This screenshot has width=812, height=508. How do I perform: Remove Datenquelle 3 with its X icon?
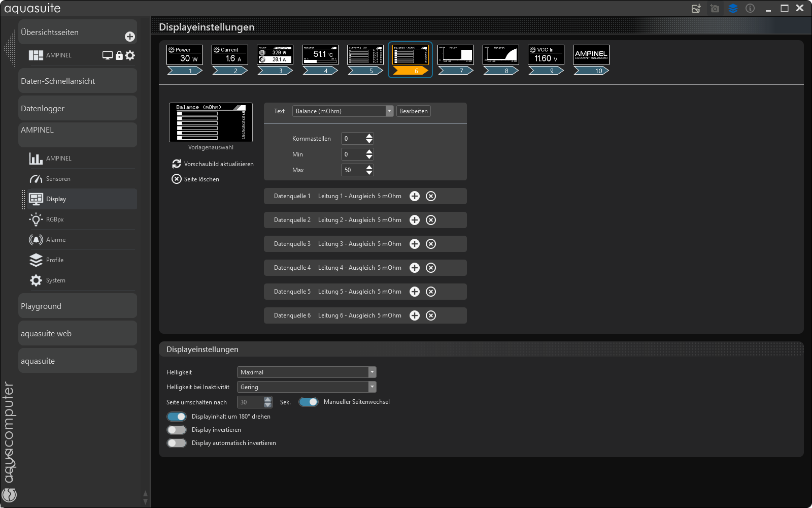(x=431, y=244)
